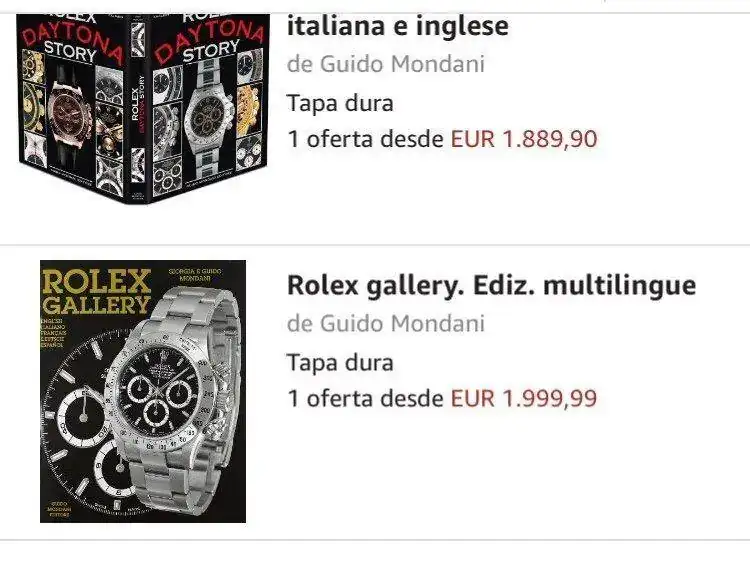Click the "italiana e inglese" book title
Image resolution: width=750 pixels, height=563 pixels.
(398, 25)
